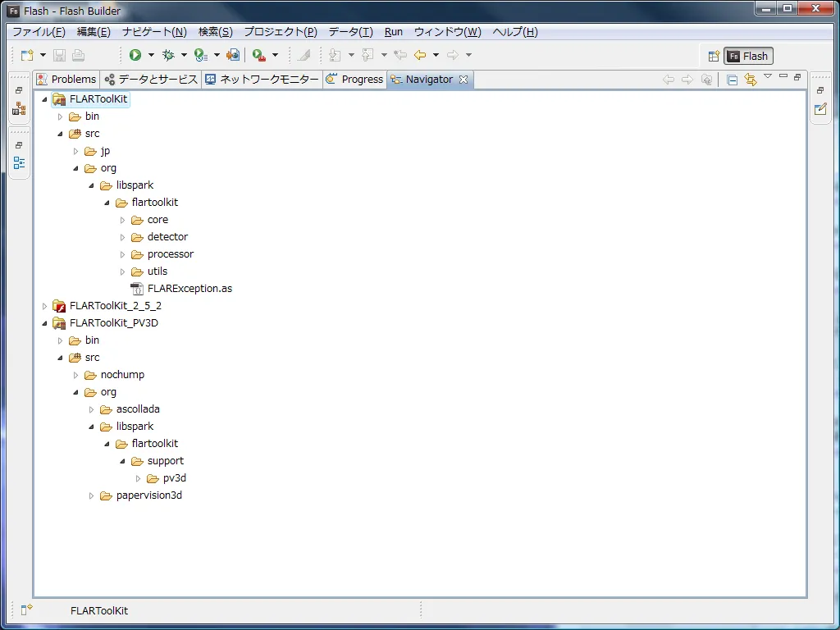
Task: Click the Debug bug icon
Action: coord(168,55)
